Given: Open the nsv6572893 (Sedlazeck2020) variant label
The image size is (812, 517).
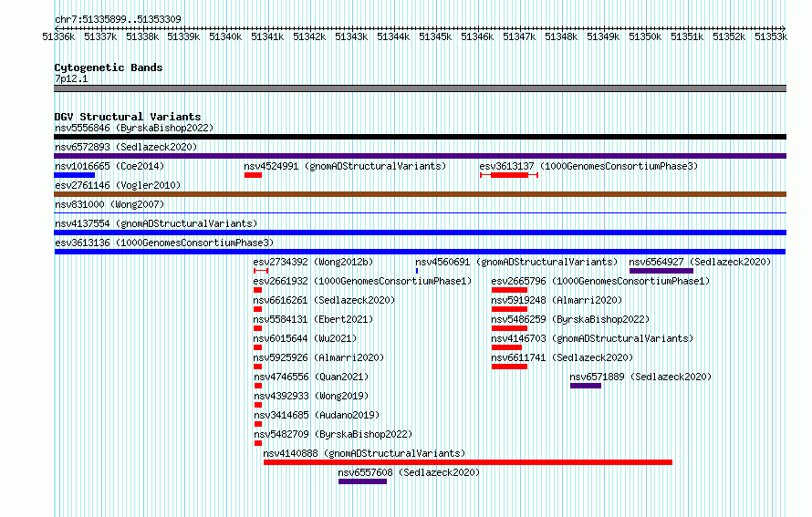Looking at the screenshot, I should 126,147.
